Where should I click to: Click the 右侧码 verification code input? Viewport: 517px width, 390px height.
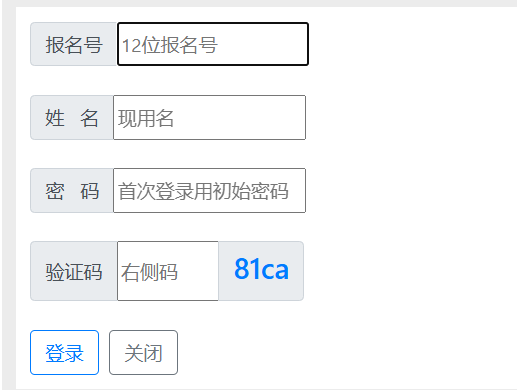[x=168, y=271]
